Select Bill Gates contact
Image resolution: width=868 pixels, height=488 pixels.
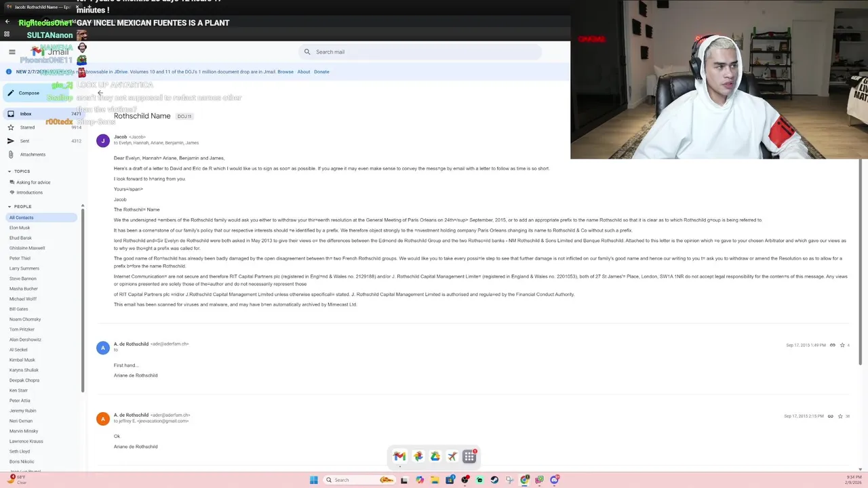(x=19, y=309)
